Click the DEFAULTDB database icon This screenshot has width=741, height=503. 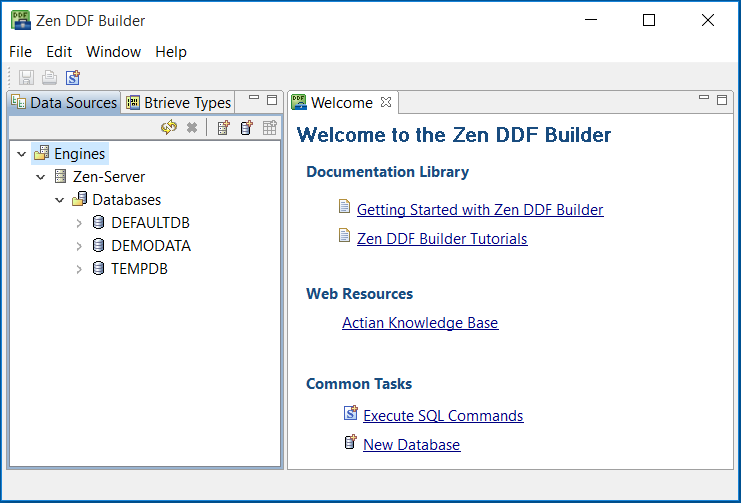[x=98, y=222]
